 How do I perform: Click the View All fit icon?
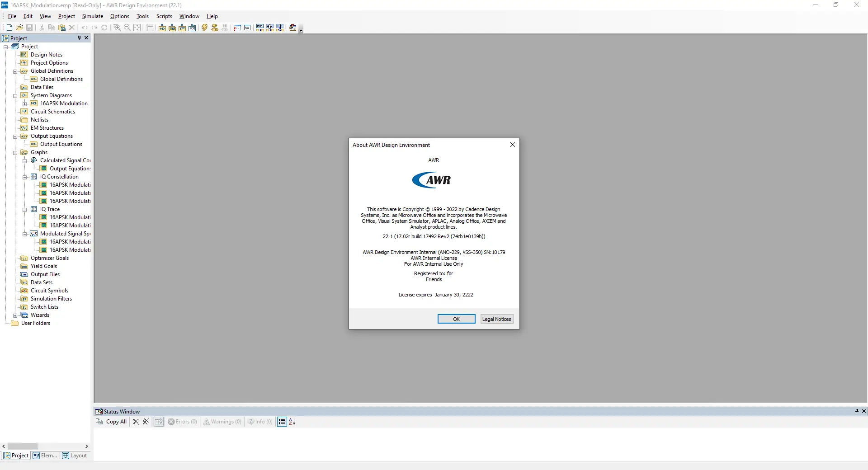tap(137, 28)
